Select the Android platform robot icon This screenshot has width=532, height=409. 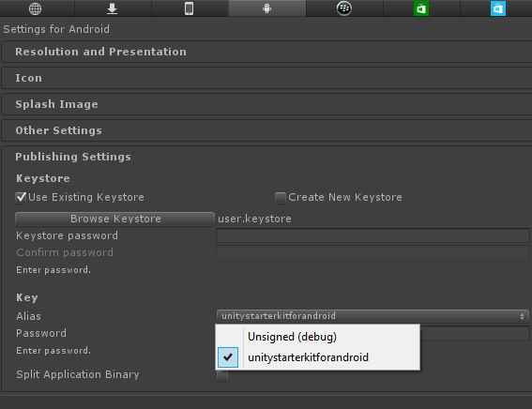tap(267, 8)
